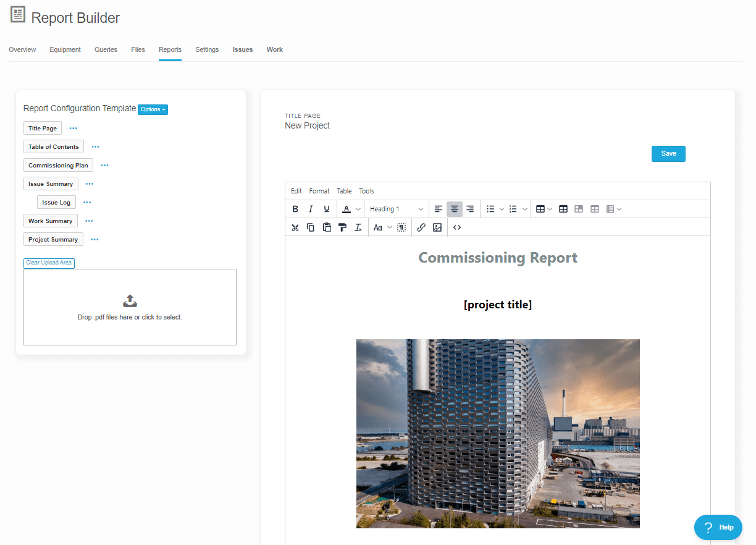The height and width of the screenshot is (545, 756).
Task: Apply underline formatting in editor toolbar
Action: click(x=327, y=209)
